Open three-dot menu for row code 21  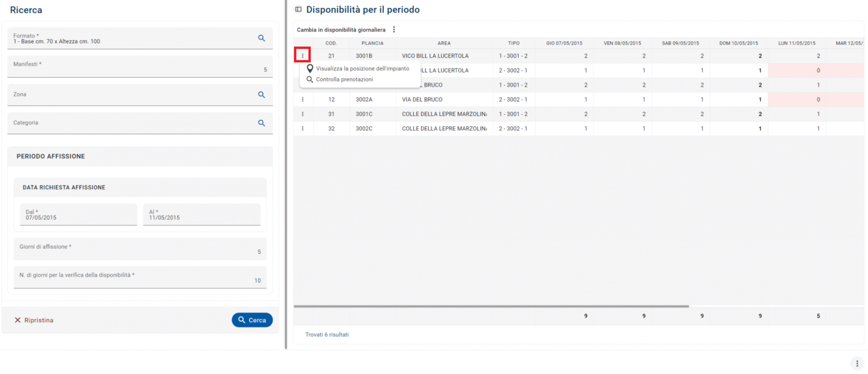click(x=303, y=56)
